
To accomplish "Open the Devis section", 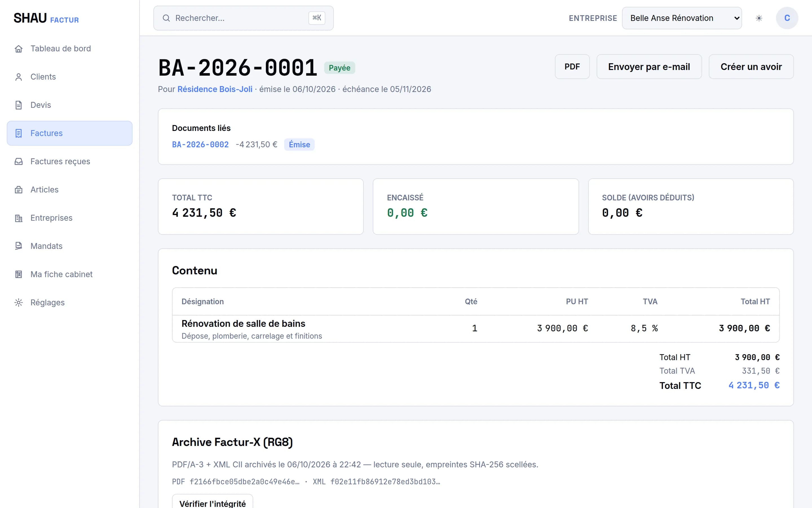I will (x=69, y=105).
